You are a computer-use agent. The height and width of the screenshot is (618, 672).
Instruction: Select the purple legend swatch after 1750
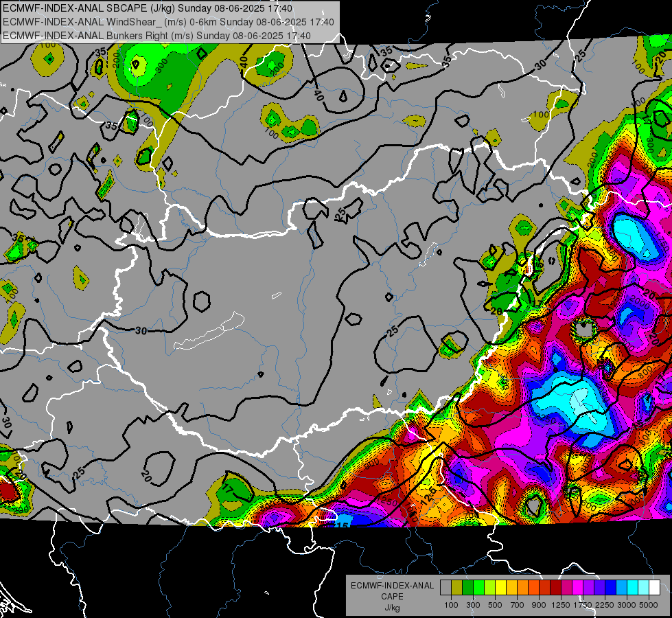click(x=588, y=588)
